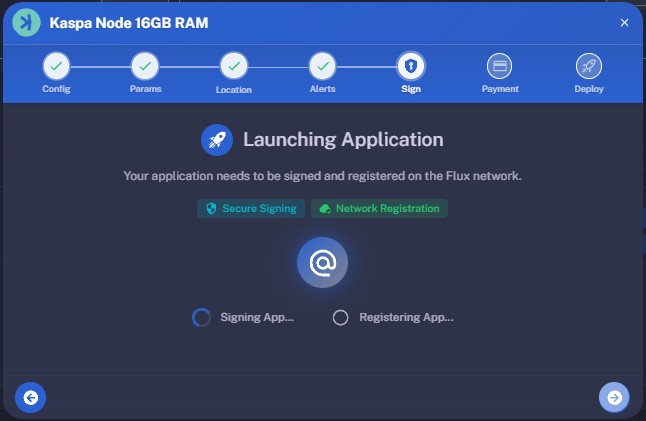
Task: Click the Network Registration badge
Action: [x=379, y=209]
